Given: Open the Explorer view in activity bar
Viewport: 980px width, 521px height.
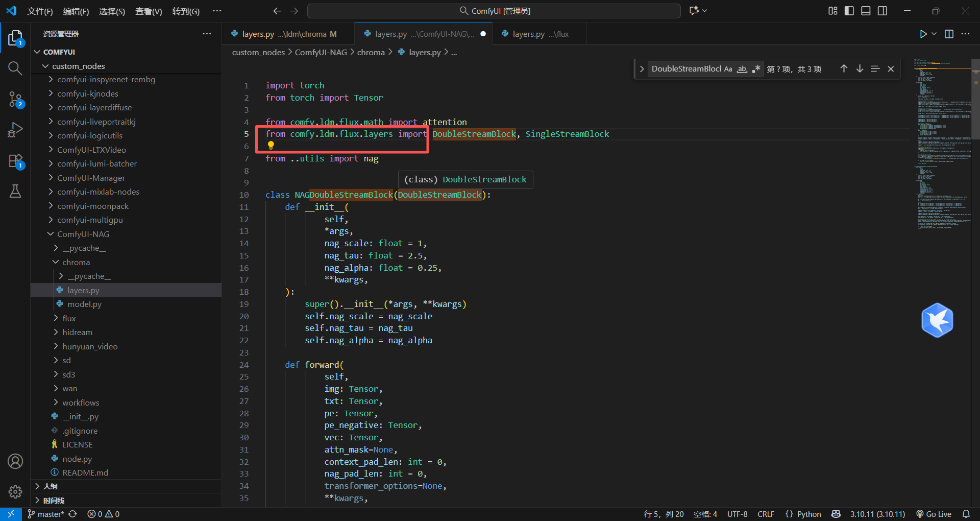Looking at the screenshot, I should point(15,38).
